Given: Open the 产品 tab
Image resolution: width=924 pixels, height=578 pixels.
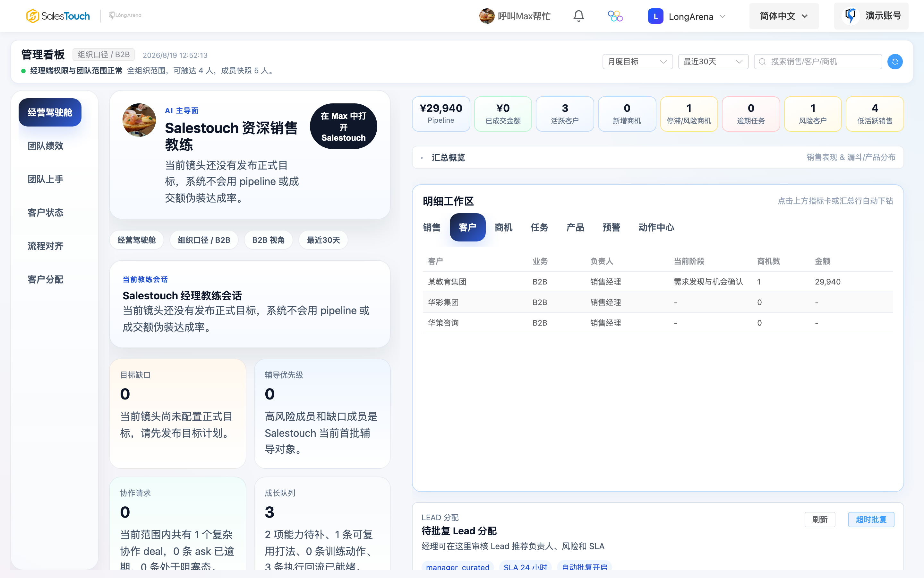Looking at the screenshot, I should click(x=575, y=227).
